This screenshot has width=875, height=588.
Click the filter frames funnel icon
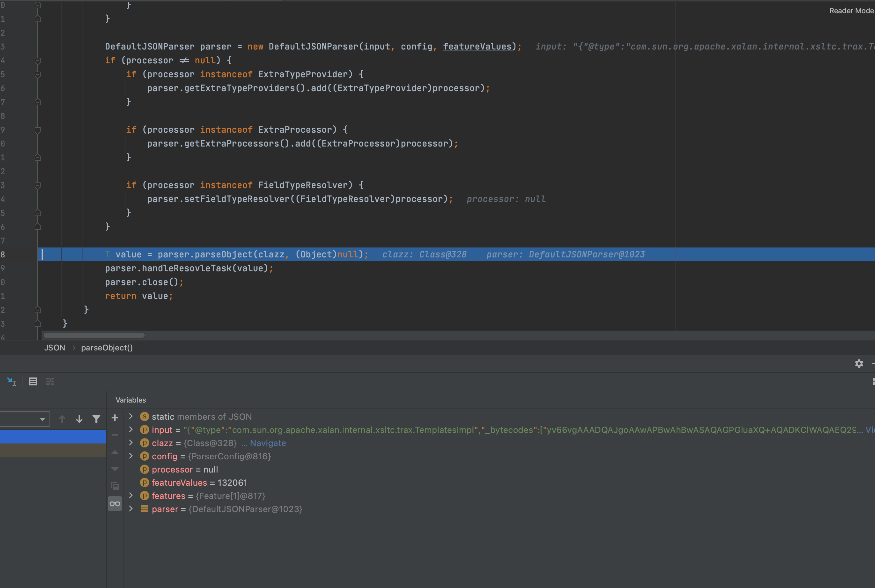tap(96, 419)
